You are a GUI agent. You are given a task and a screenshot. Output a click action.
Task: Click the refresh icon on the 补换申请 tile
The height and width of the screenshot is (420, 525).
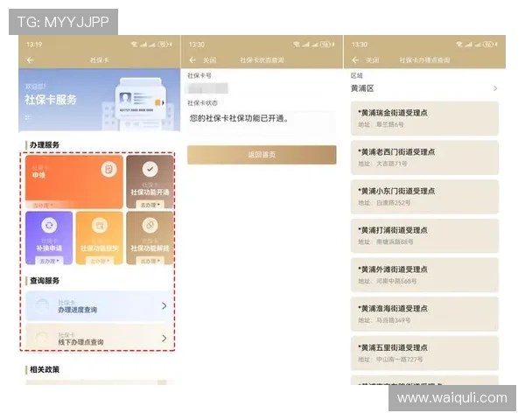pyautogui.click(x=49, y=226)
